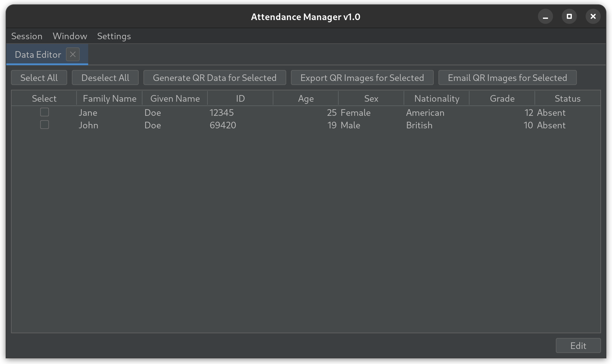Viewport: 612px width, 364px height.
Task: Click Doe in John's row
Action: [175, 125]
